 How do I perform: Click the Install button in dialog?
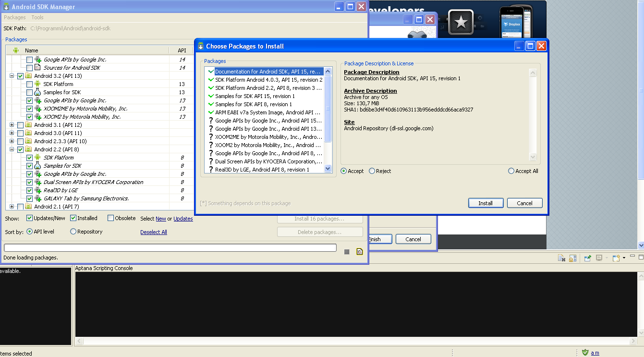pos(486,203)
